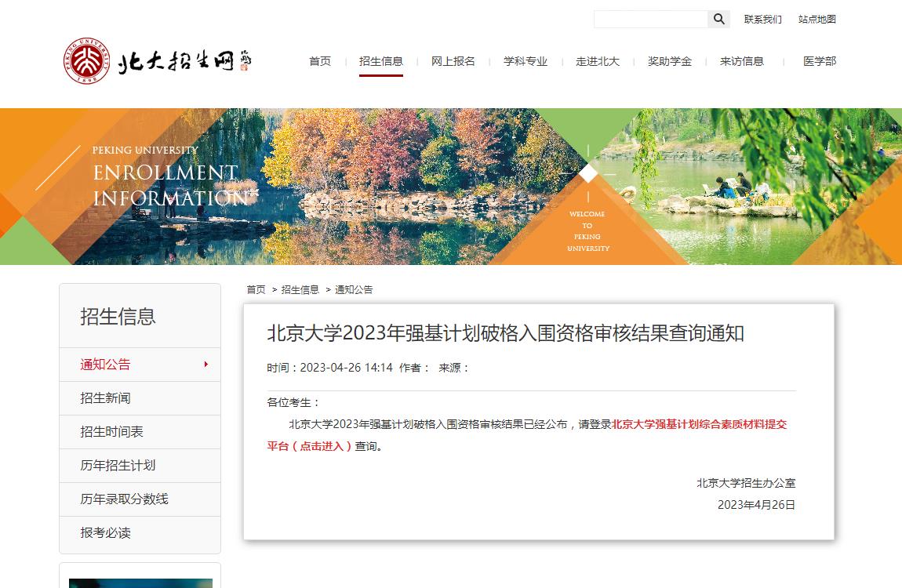Viewport: 902px width, 588px height.
Task: Click the arrow beside sidebar 通知公告
Action: [x=206, y=365]
